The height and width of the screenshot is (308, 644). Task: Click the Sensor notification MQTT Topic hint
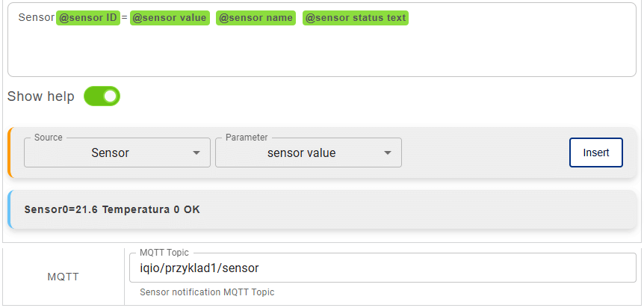(207, 292)
